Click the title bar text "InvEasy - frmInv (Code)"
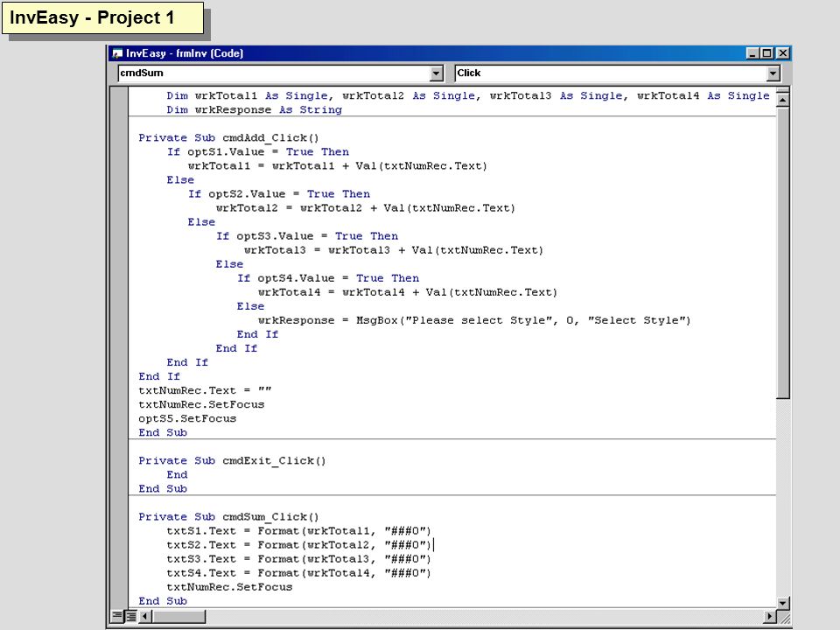 pyautogui.click(x=185, y=53)
